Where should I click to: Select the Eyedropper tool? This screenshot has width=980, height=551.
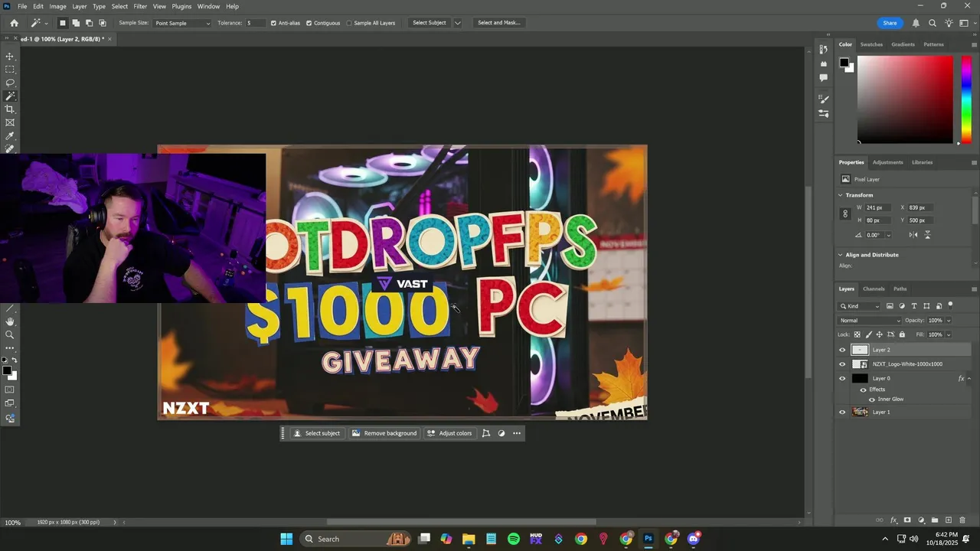coord(10,136)
